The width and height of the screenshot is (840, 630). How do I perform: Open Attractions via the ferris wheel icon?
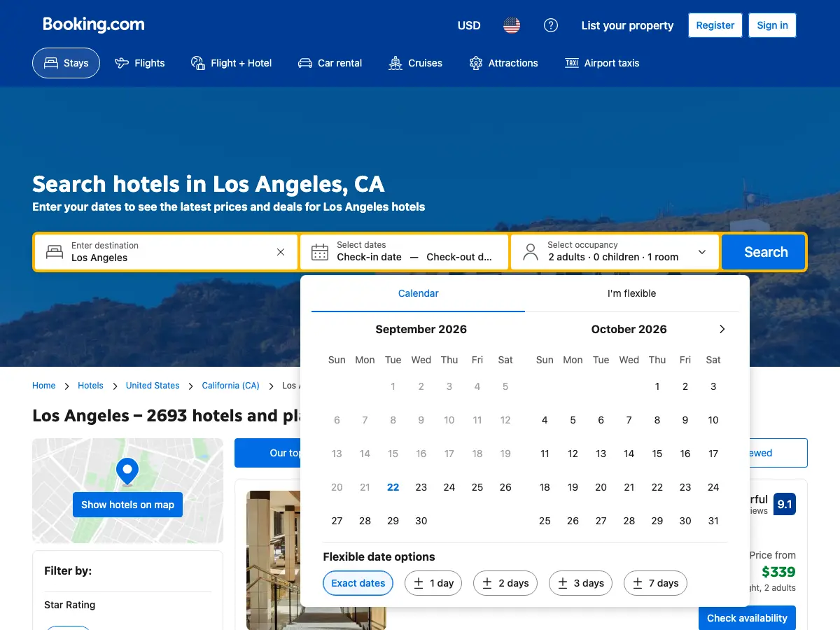pyautogui.click(x=476, y=63)
